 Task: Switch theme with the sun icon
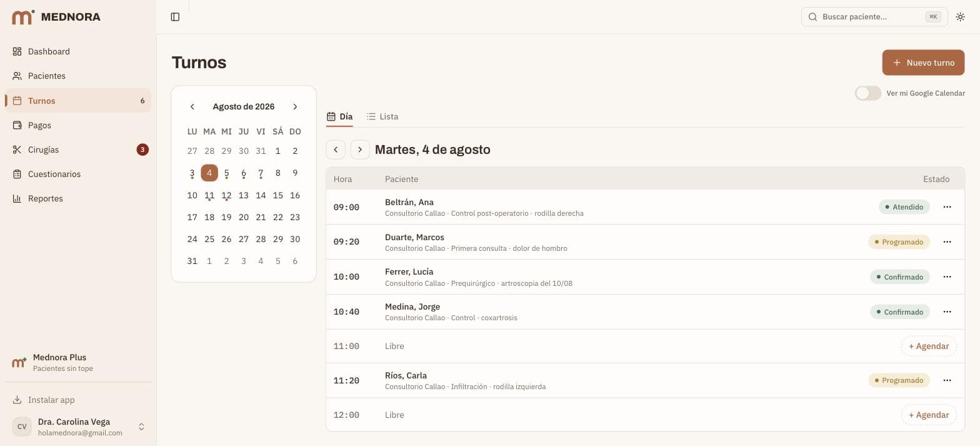coord(961,17)
